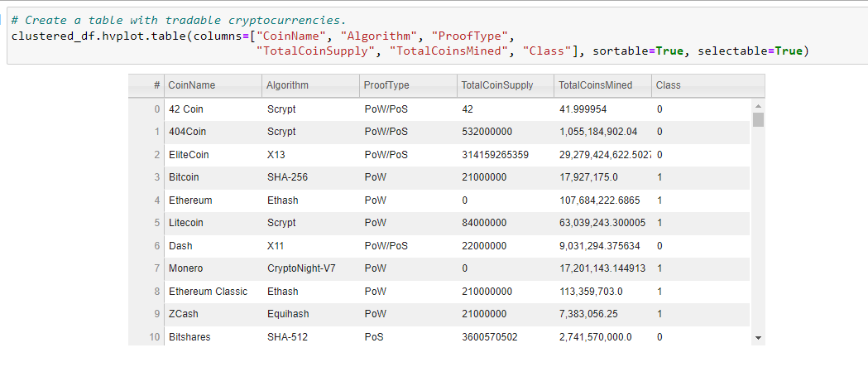Click the 3600570502 supply cell
868x367 pixels.
[506, 336]
